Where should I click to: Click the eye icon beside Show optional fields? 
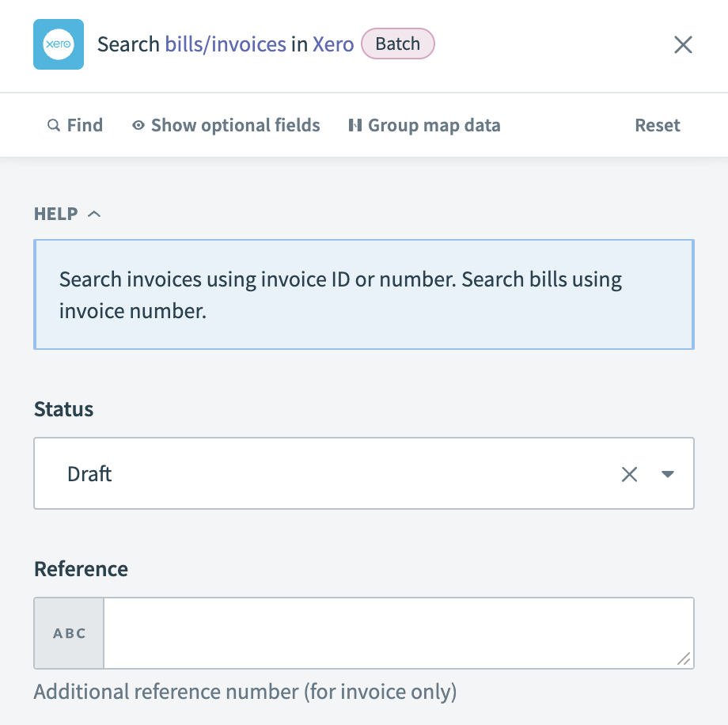click(138, 125)
